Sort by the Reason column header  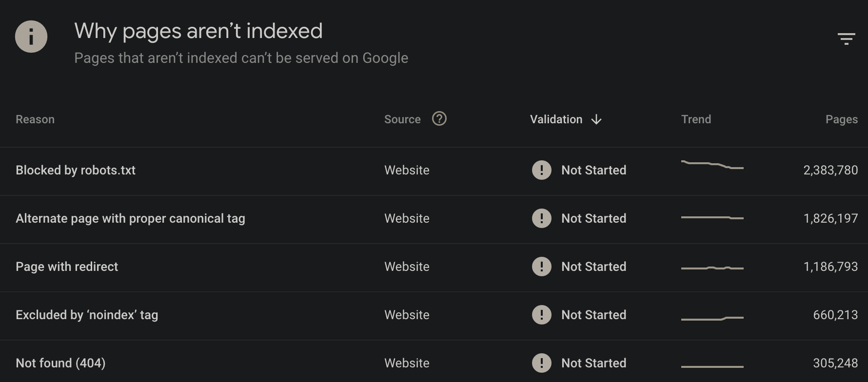point(35,119)
